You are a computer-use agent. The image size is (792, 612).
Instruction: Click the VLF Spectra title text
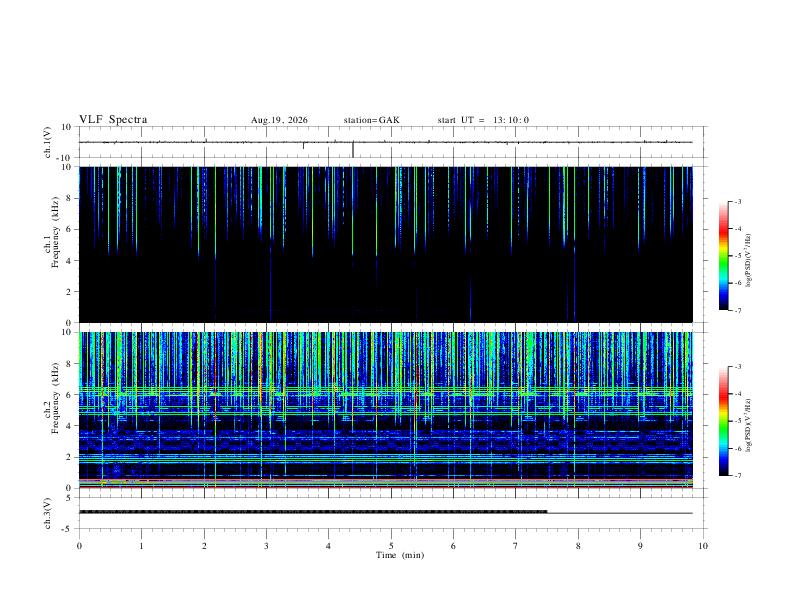(113, 120)
